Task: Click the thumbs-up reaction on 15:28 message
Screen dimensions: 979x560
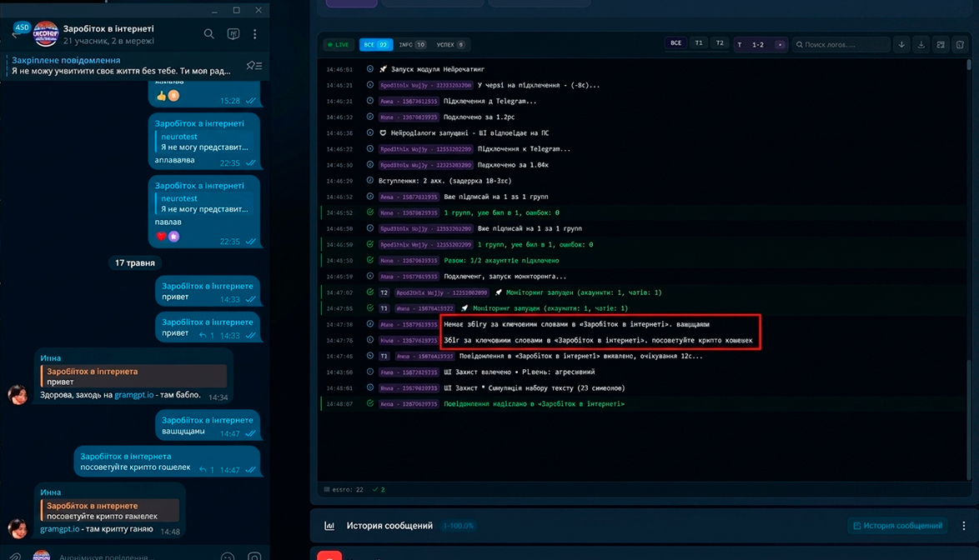Action: point(162,95)
